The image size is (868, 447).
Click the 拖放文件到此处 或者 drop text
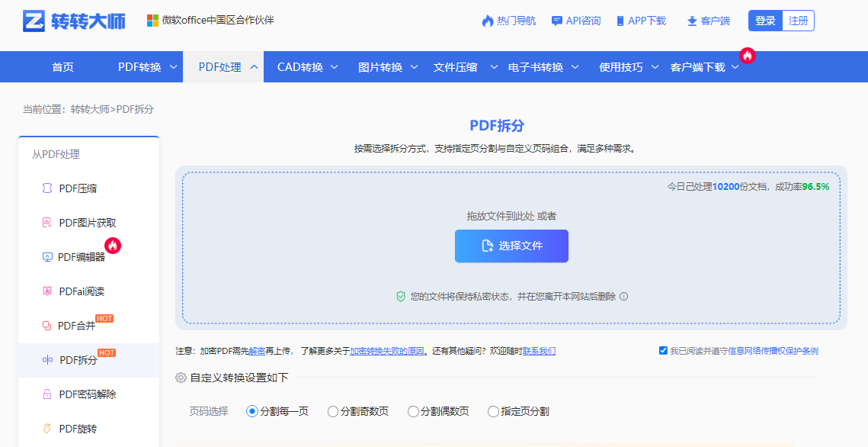pos(511,216)
